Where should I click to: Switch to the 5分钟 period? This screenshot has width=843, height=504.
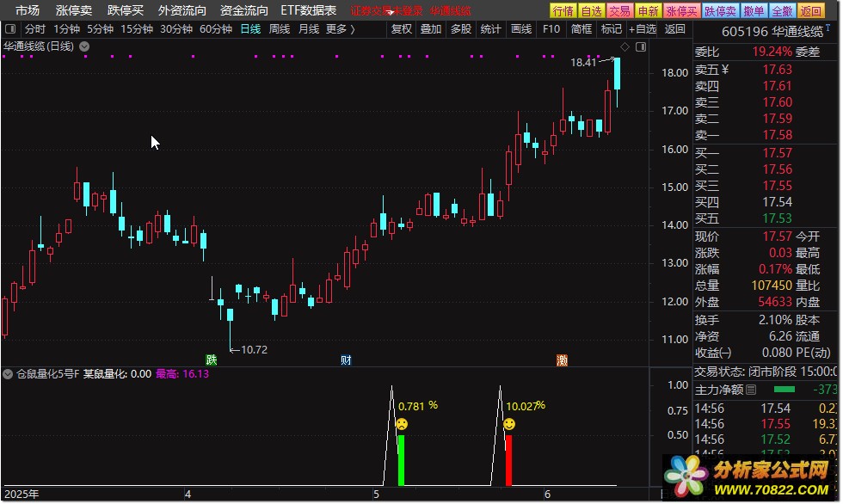click(x=100, y=29)
